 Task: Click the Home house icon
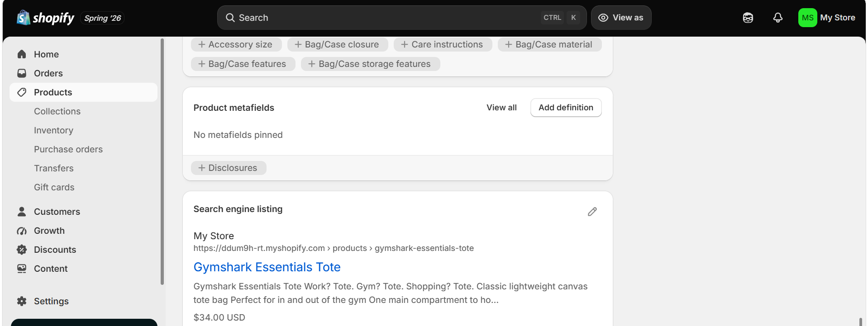point(22,54)
